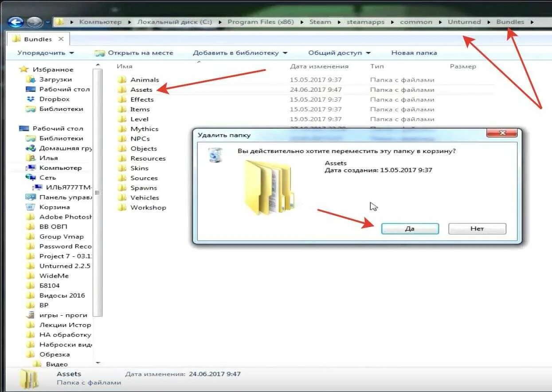Click the navigation pane scroll-down arrow

click(x=98, y=362)
